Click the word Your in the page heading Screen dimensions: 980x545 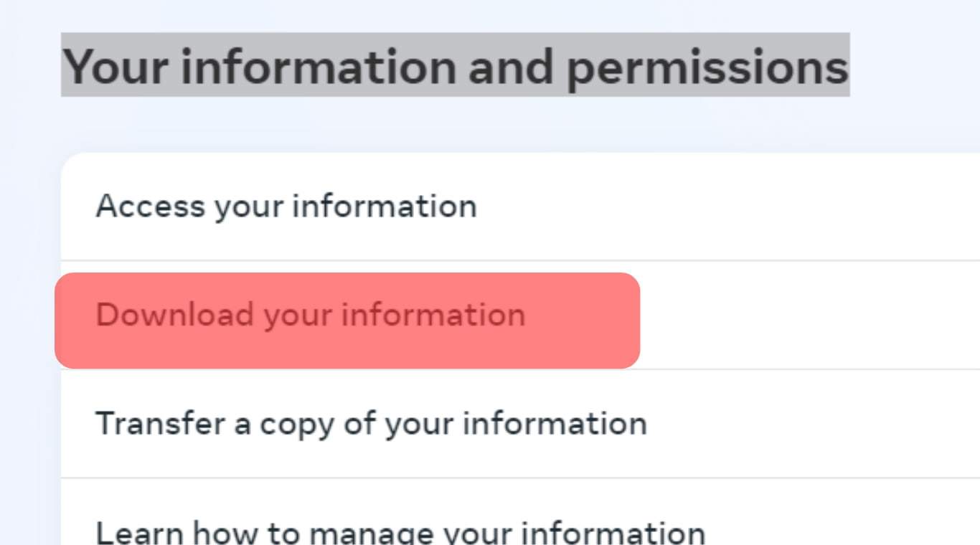point(115,67)
